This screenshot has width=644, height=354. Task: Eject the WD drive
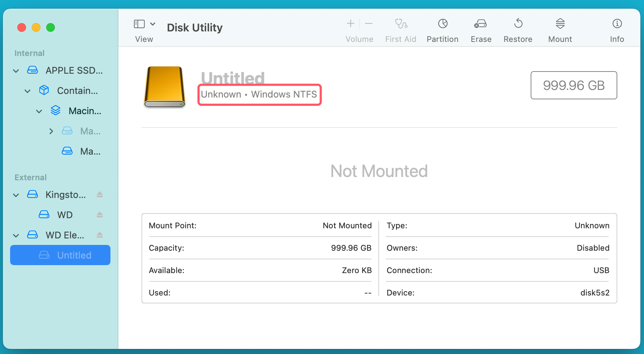tap(99, 215)
